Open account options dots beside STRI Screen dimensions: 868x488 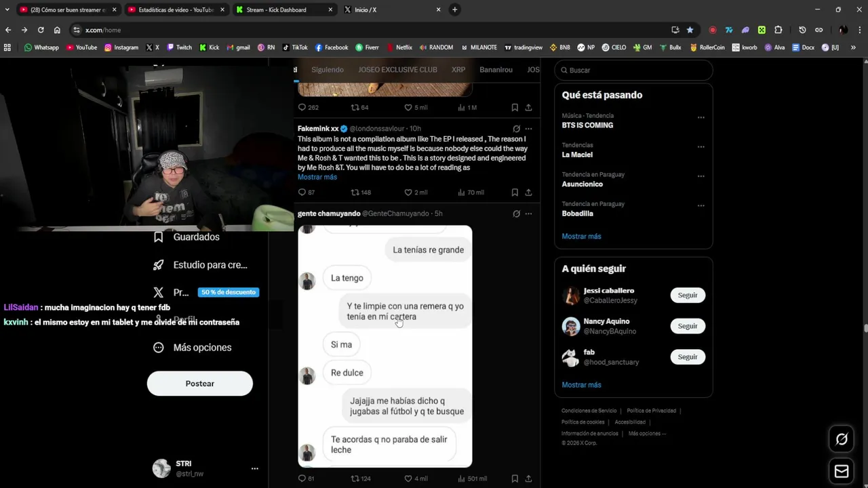pyautogui.click(x=255, y=468)
